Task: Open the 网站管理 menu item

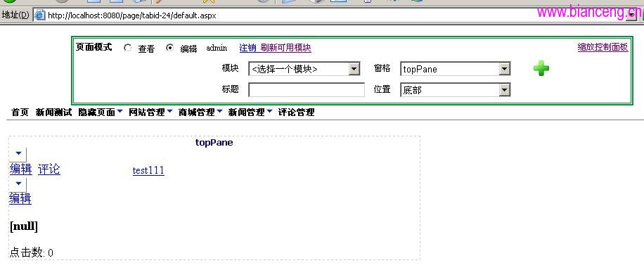Action: (x=147, y=112)
